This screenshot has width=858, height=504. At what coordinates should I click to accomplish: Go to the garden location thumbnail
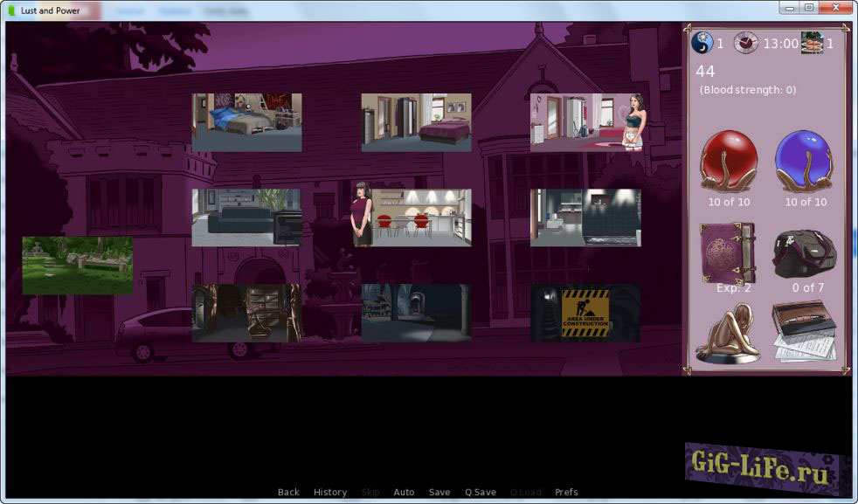[78, 266]
